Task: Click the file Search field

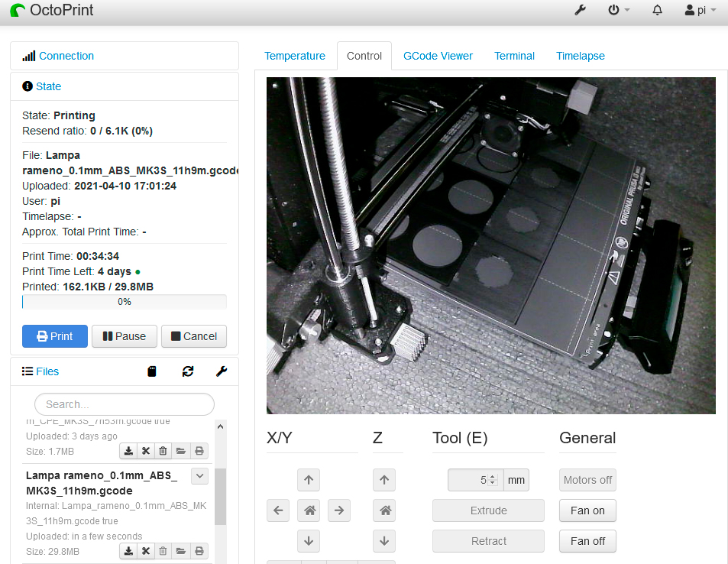Action: click(124, 404)
